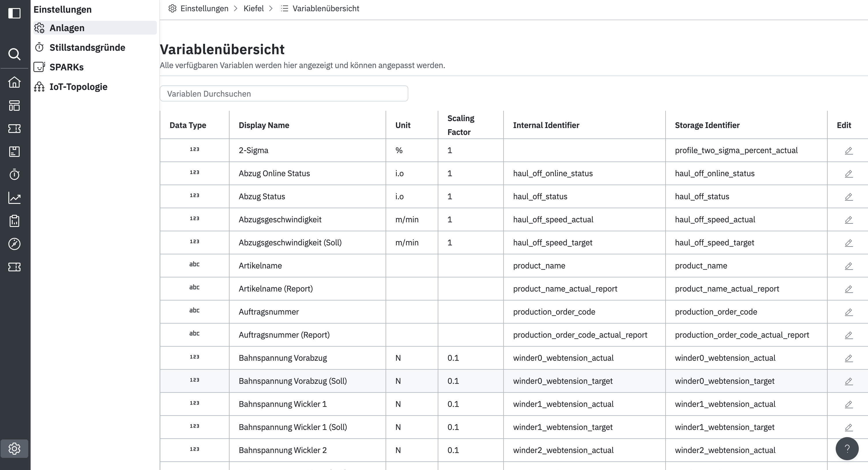Open search from the left rail
The width and height of the screenshot is (868, 470).
click(14, 54)
